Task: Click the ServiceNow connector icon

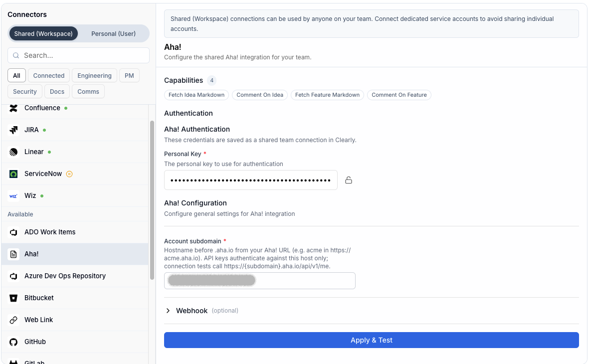Action: click(13, 174)
